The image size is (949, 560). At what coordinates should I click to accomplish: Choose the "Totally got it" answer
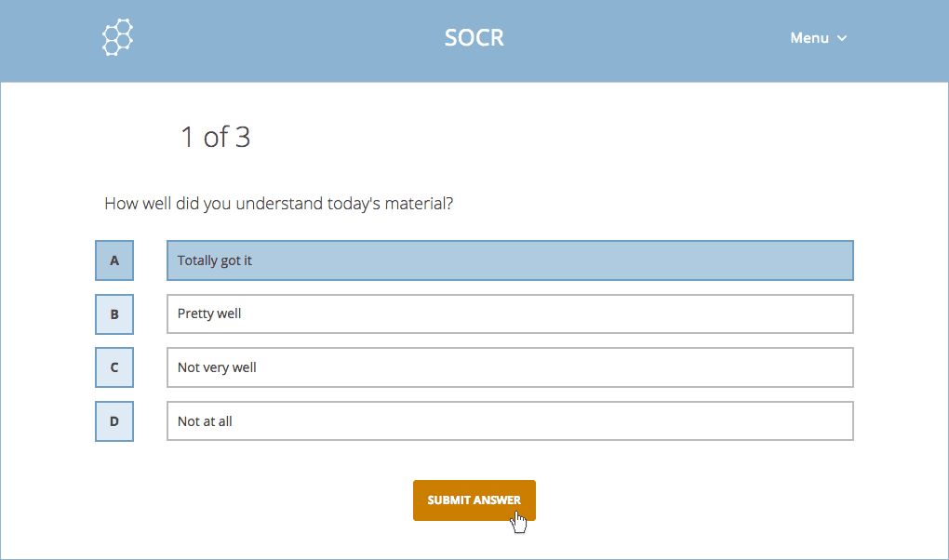510,260
